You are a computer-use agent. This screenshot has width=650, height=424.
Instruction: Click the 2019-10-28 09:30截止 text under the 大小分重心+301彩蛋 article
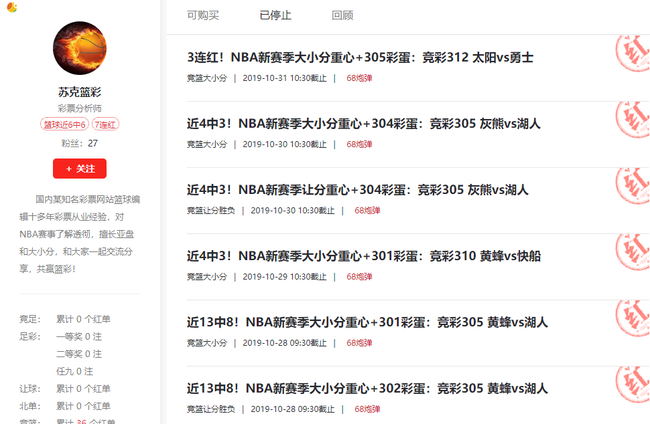click(284, 343)
